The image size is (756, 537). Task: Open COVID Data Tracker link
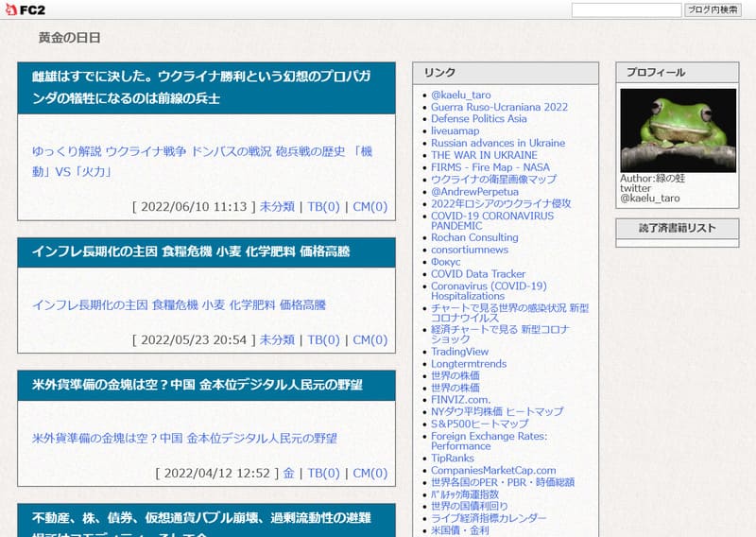(x=478, y=273)
